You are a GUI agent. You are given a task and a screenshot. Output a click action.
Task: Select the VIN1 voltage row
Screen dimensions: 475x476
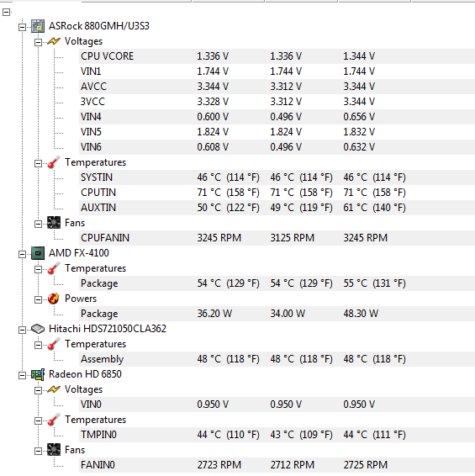pyautogui.click(x=277, y=71)
